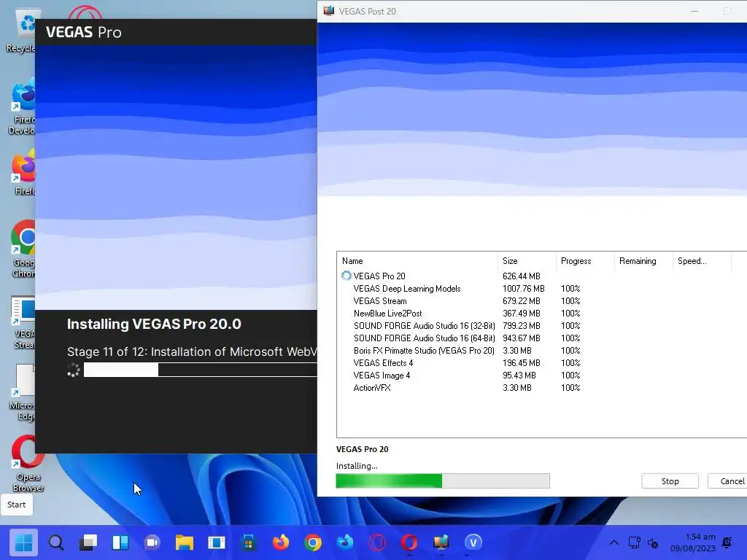Launch Google Chrome from the taskbar
The image size is (747, 560).
(x=313, y=542)
